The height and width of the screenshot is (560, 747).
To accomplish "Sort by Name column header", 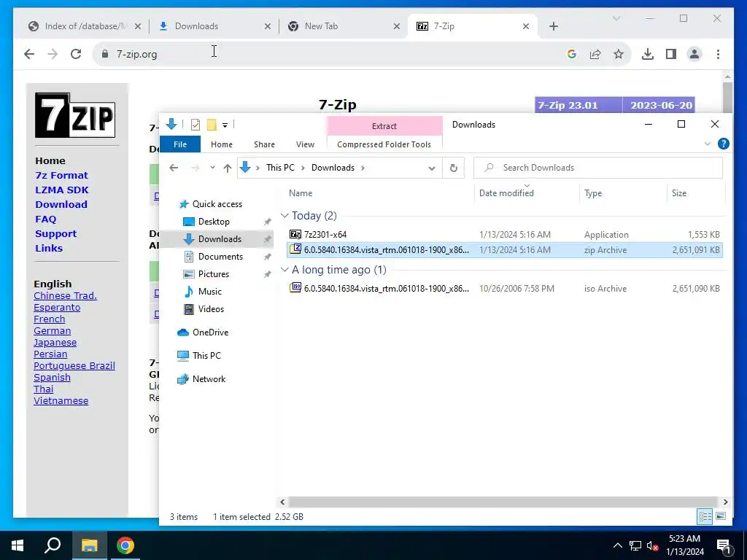I will tap(301, 192).
